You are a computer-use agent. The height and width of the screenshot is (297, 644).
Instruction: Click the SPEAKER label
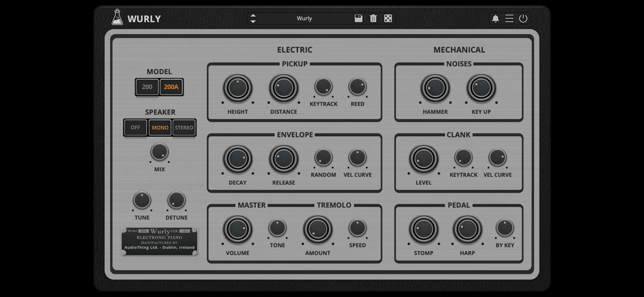[160, 112]
